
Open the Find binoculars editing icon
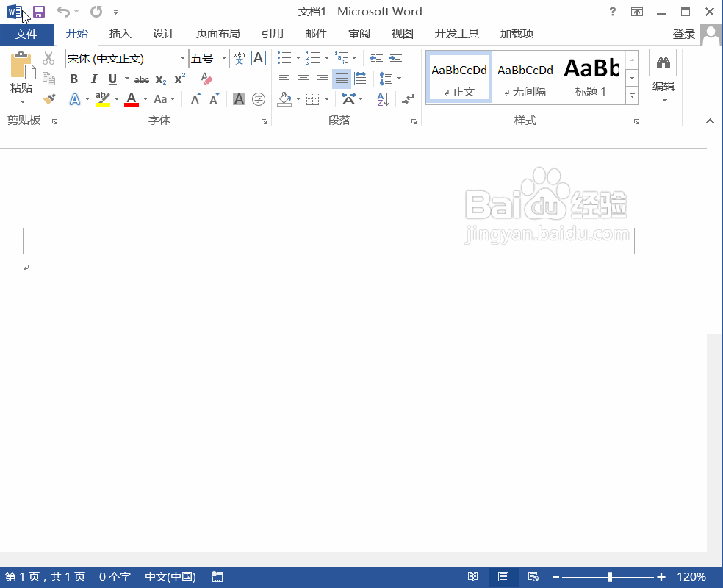[663, 62]
